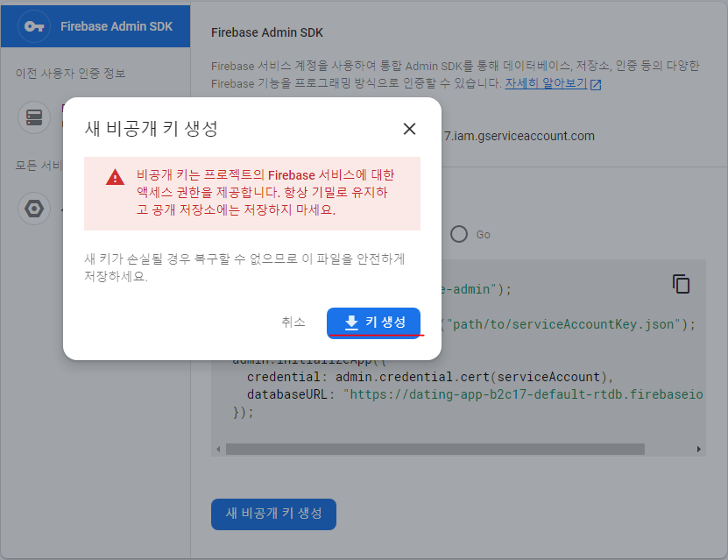Image resolution: width=728 pixels, height=560 pixels.
Task: Click the download icon on 키 생성
Action: click(351, 323)
